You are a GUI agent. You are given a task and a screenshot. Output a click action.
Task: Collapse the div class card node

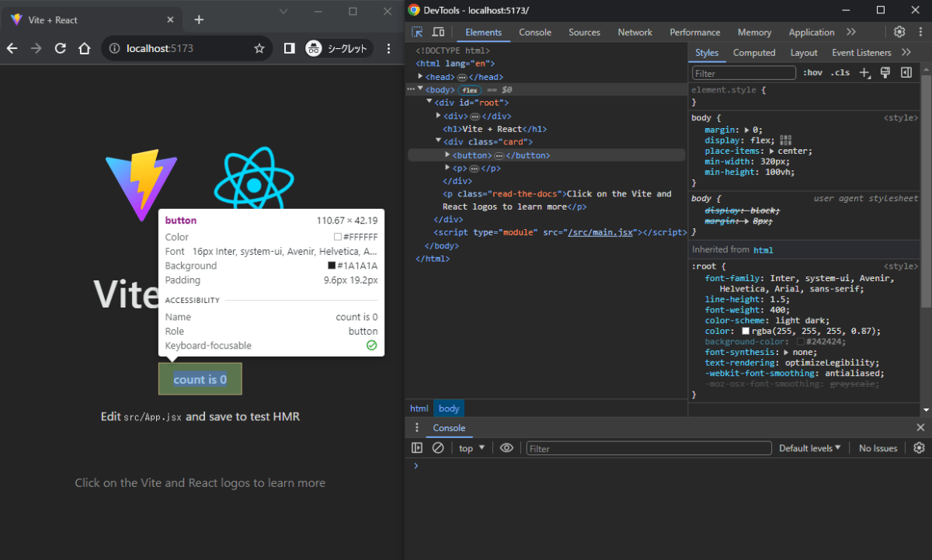click(x=438, y=141)
